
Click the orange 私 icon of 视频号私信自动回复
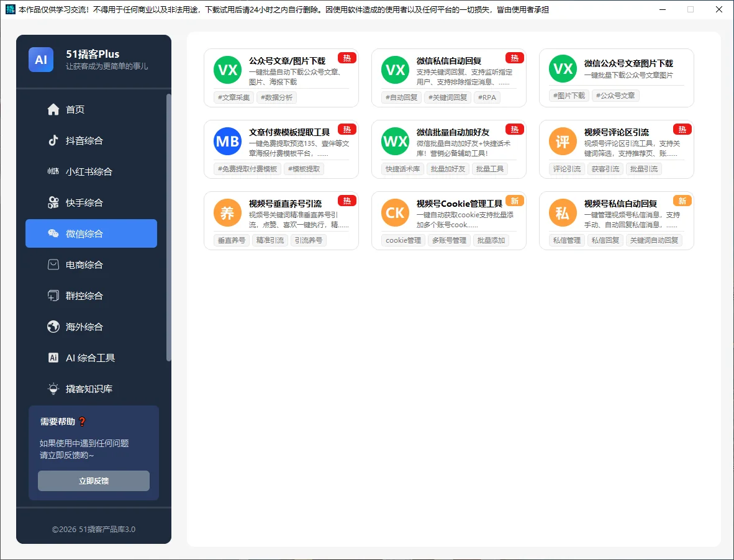coord(563,213)
